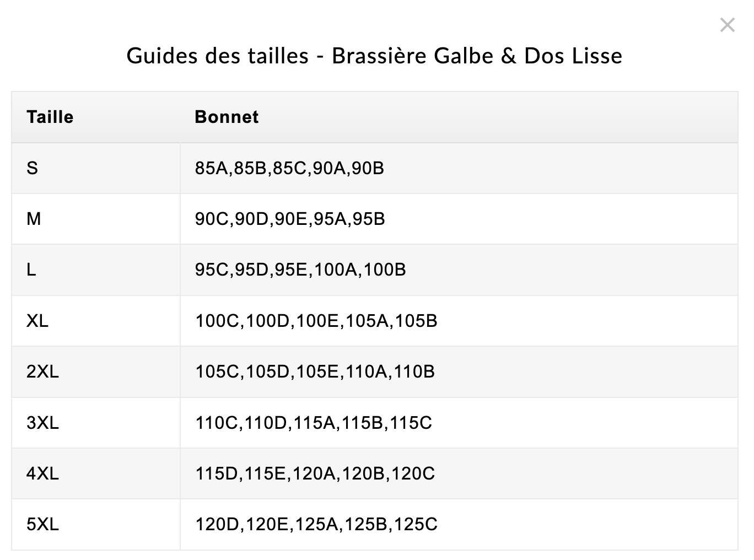Select the 5XL size cell
The width and height of the screenshot is (754, 560).
[42, 524]
